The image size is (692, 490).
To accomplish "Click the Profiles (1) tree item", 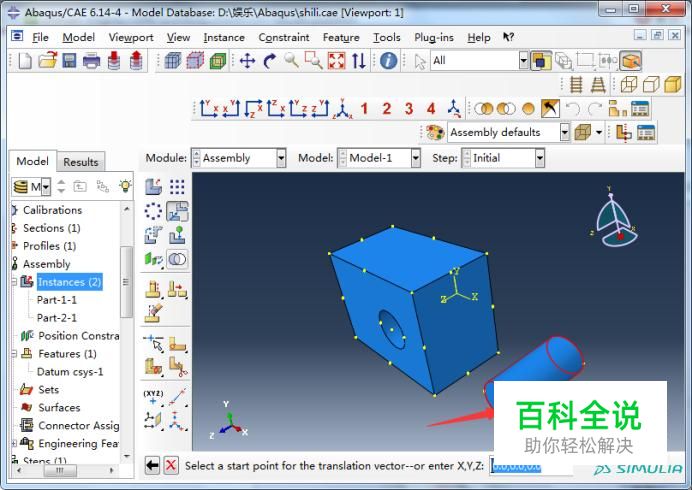I will pos(49,246).
